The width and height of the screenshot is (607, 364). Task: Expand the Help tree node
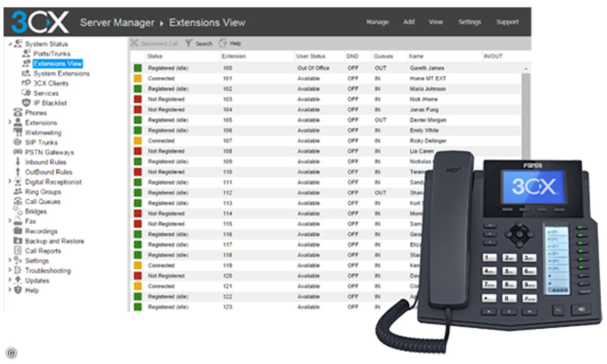click(10, 290)
